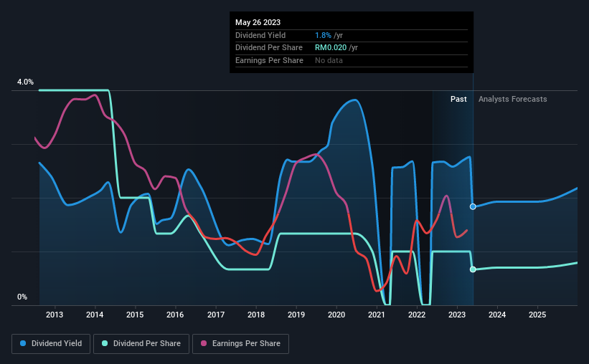Click the pink Earnings Per Share legend dot

click(204, 343)
